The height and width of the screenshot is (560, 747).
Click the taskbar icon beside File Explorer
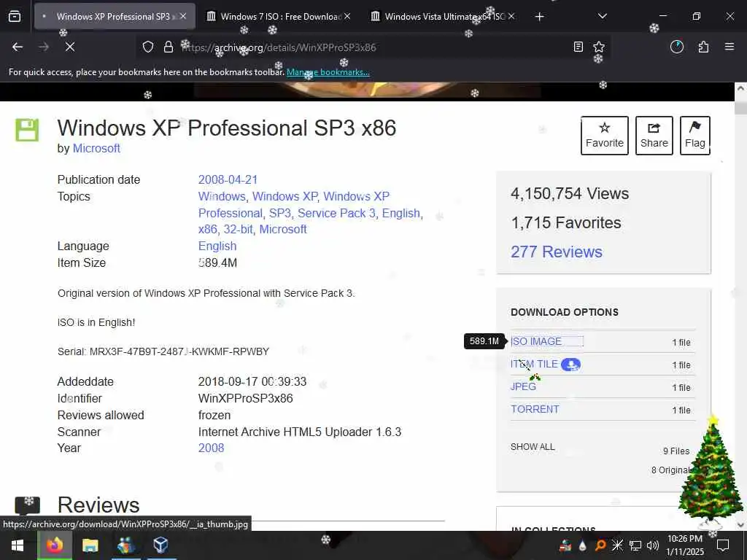click(125, 545)
